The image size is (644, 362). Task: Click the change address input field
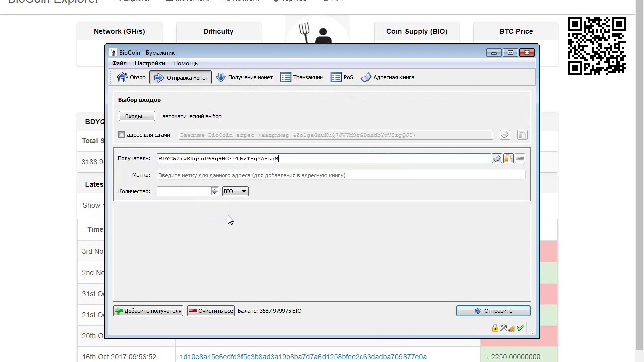pyautogui.click(x=335, y=135)
